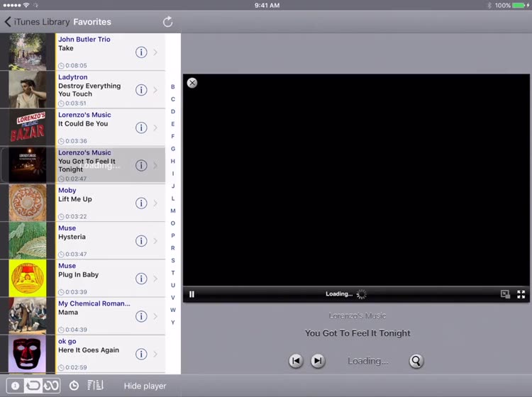This screenshot has width=532, height=397.
Task: Select Ladytron album artwork
Action: pyautogui.click(x=28, y=89)
